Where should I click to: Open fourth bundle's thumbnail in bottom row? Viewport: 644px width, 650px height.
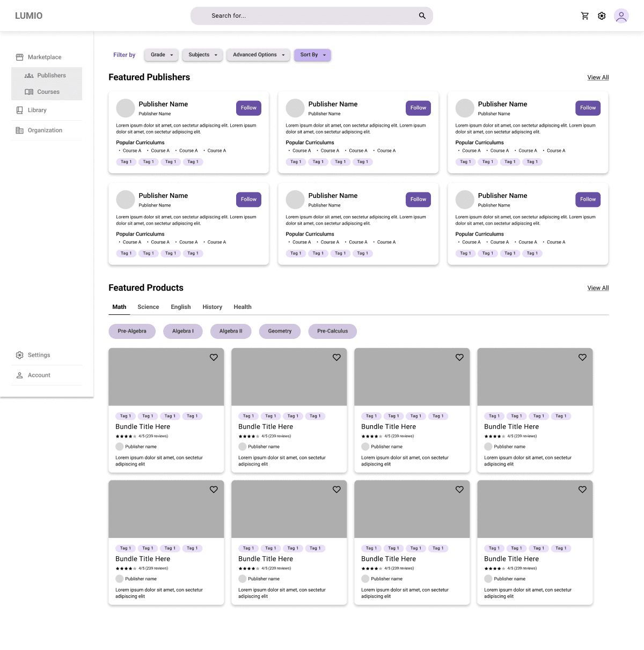[x=535, y=509]
